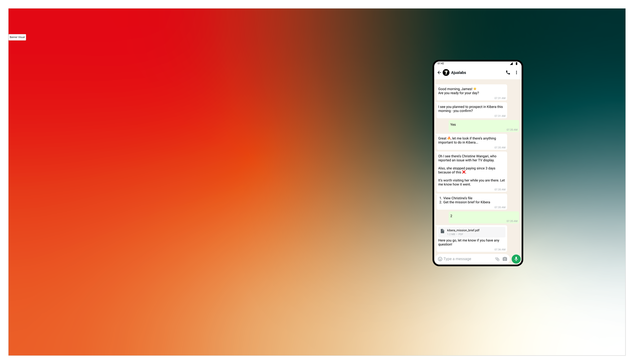Click the Banner Visual label
Viewport: 634px width, 364px height.
click(17, 37)
